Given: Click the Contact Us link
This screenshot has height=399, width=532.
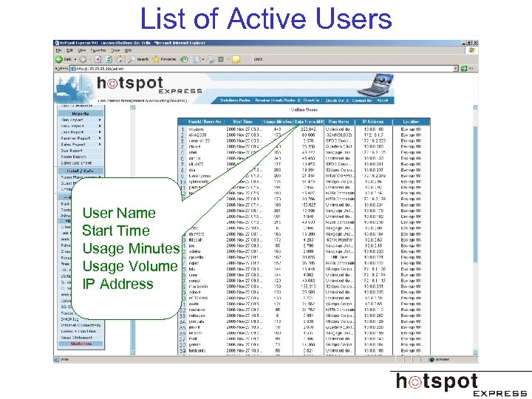Looking at the screenshot, I should [361, 100].
